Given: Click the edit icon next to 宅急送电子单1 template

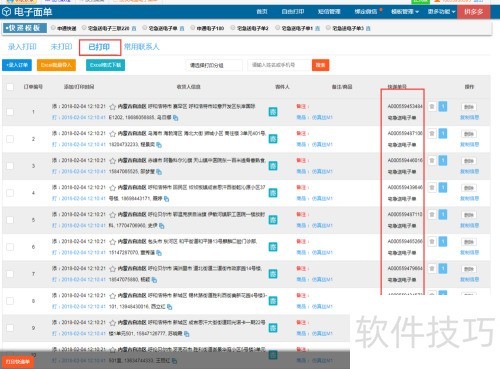Looking at the screenshot, I should click(x=317, y=29).
